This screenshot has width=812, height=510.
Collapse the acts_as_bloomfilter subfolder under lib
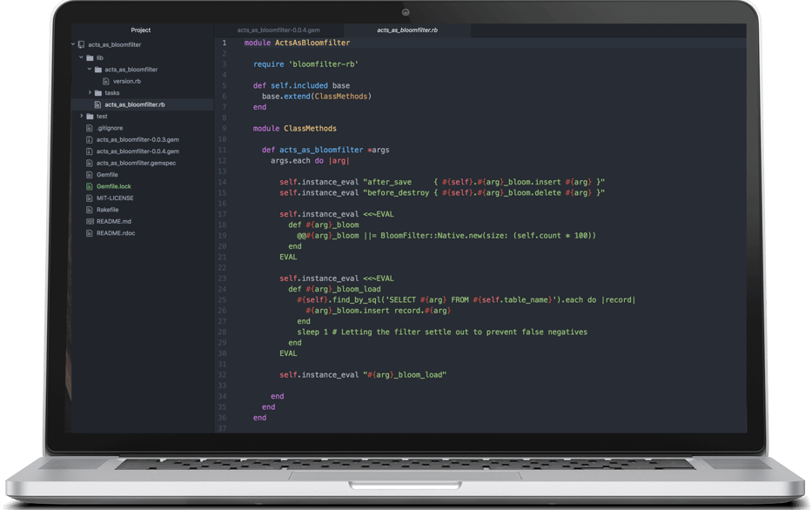point(89,69)
